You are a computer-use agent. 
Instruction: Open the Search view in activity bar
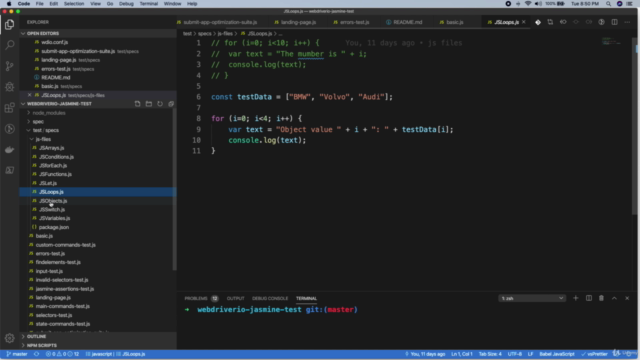click(9, 45)
